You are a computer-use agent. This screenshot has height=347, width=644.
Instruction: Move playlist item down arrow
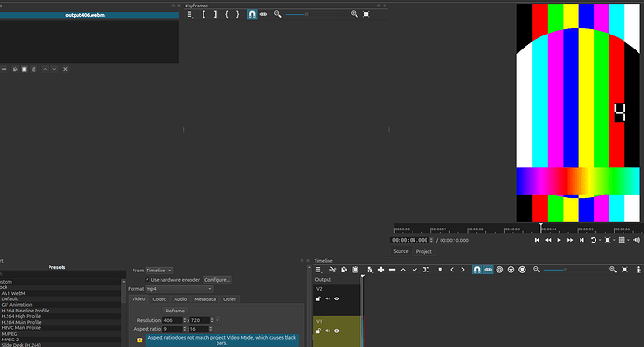tap(54, 69)
